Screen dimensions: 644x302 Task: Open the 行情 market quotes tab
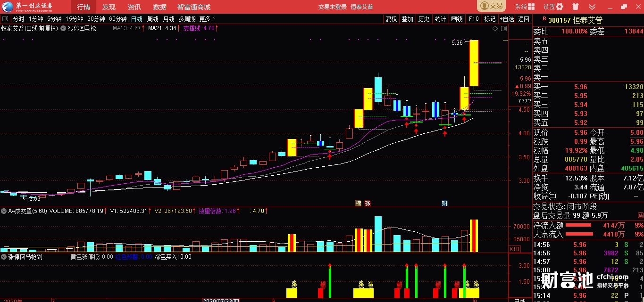84,7
